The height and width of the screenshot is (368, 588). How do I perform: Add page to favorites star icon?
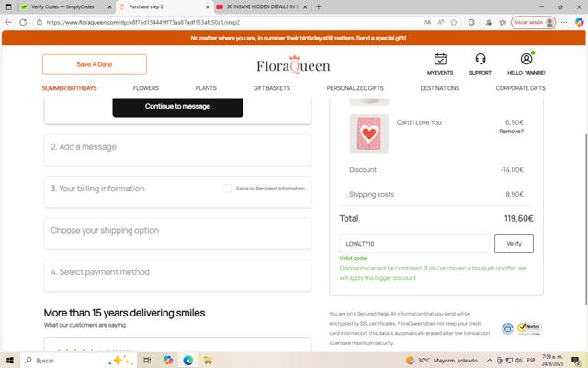(454, 22)
